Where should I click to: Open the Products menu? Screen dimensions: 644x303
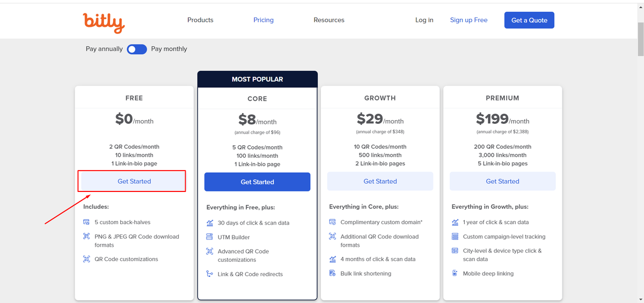pyautogui.click(x=200, y=20)
